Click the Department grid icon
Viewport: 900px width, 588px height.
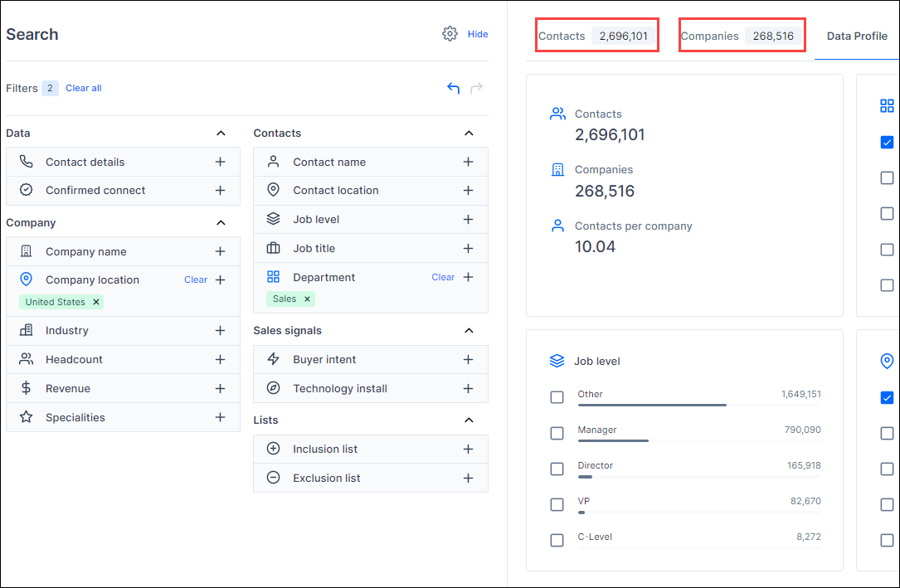click(x=273, y=277)
